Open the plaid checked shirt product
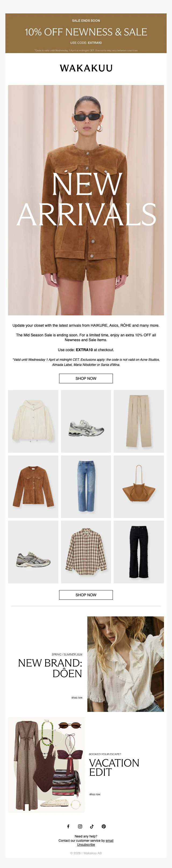This screenshot has height=868, width=172. (86, 552)
